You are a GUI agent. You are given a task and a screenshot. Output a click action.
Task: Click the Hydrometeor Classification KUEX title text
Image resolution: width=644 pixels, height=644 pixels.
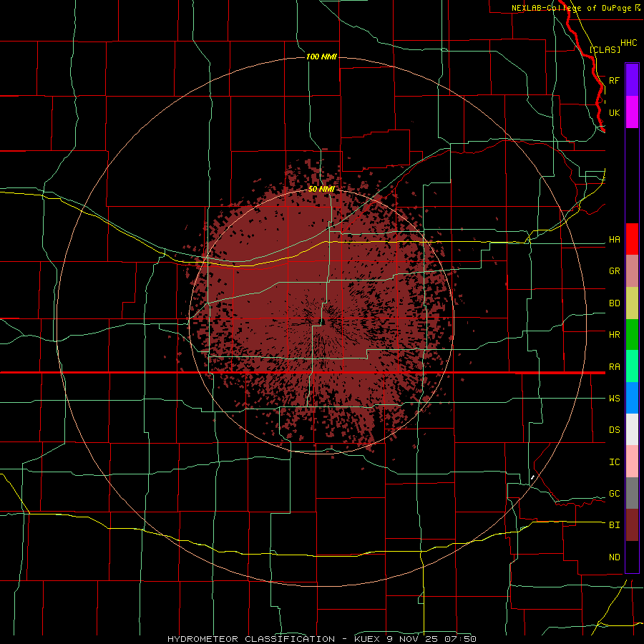point(321,639)
